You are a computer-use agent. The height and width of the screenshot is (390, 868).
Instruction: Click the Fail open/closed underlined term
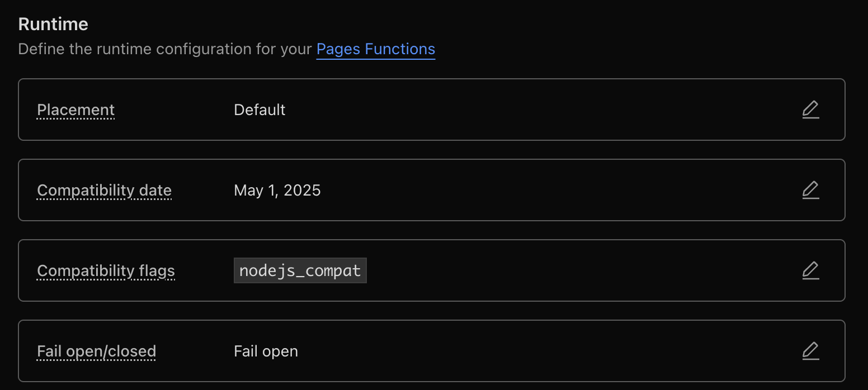point(96,351)
